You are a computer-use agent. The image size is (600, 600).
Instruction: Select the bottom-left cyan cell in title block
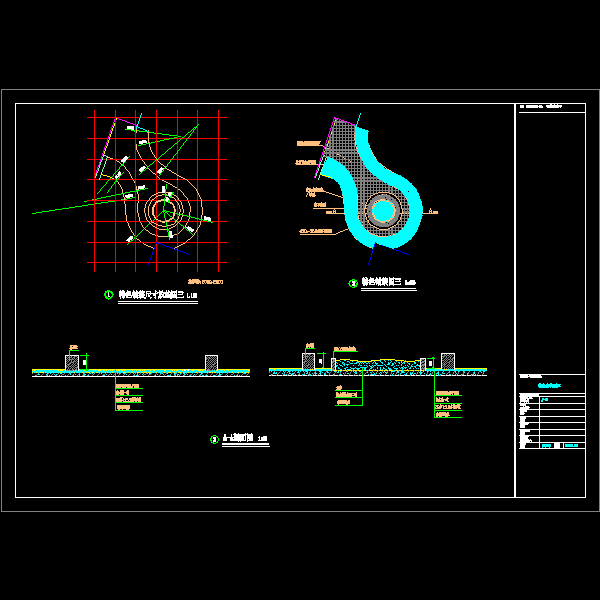pos(547,445)
